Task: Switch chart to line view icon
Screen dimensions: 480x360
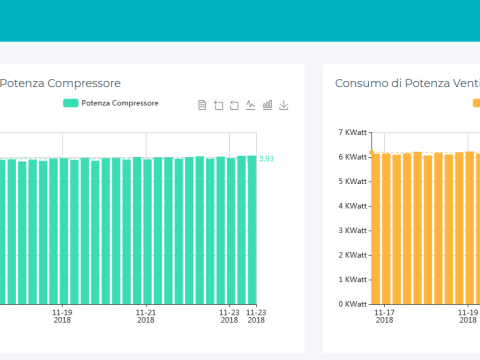Action: (250, 105)
